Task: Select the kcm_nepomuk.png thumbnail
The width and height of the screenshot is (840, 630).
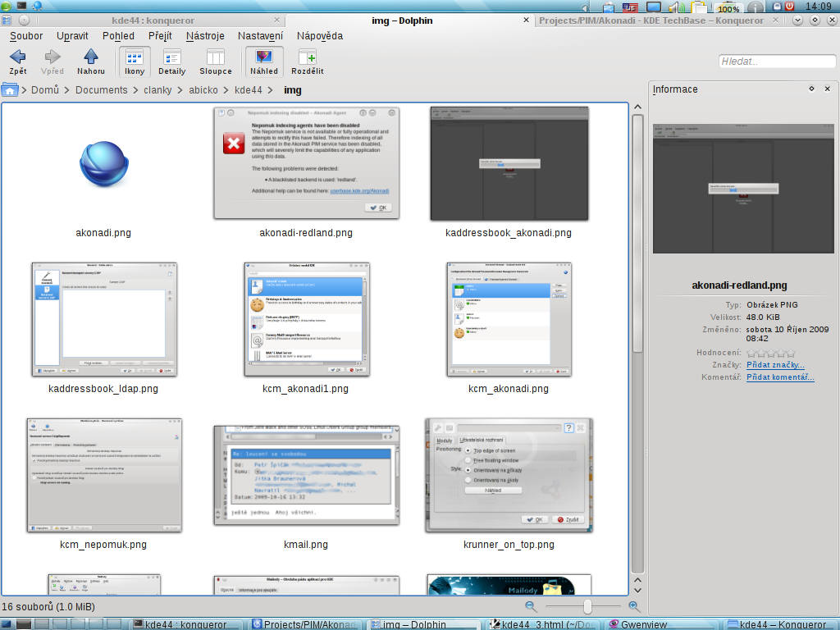Action: pos(104,475)
